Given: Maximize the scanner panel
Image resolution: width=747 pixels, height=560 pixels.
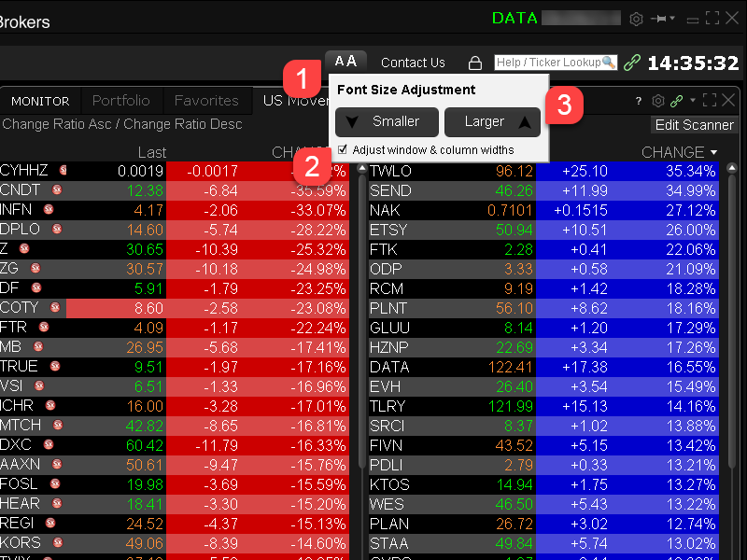Looking at the screenshot, I should (x=710, y=100).
